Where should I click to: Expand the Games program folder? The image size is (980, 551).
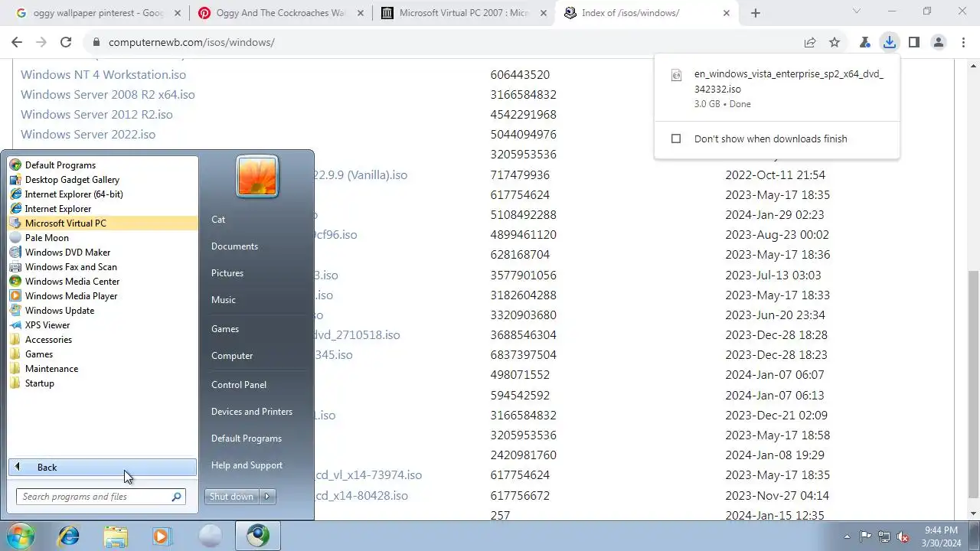tap(39, 354)
